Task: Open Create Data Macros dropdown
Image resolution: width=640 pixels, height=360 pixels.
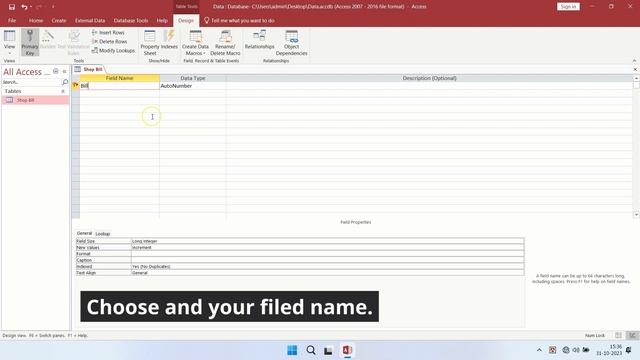Action: pyautogui.click(x=195, y=42)
